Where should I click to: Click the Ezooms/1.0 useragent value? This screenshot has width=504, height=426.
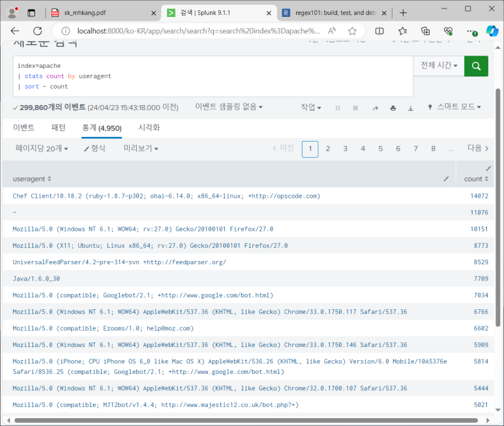coord(103,329)
